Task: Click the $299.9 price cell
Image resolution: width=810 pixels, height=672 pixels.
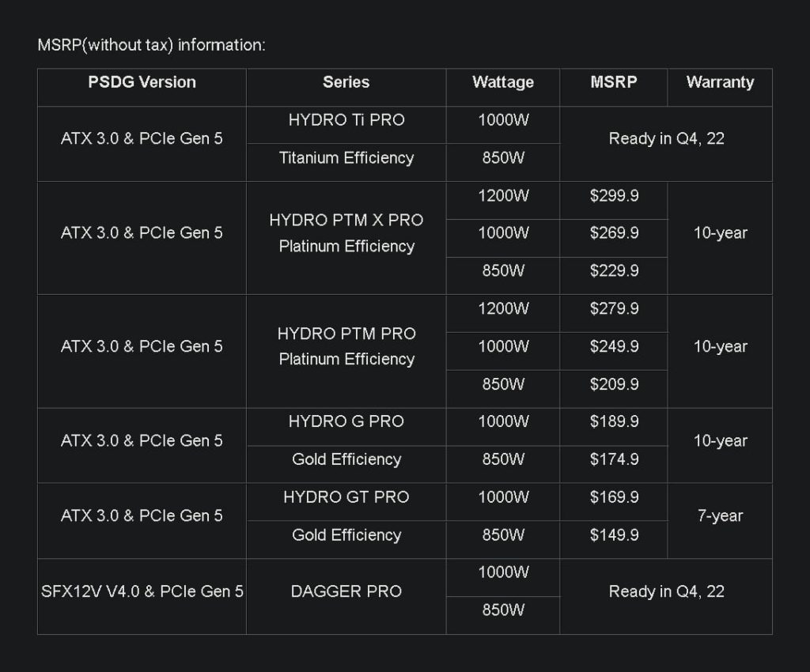Action: (x=614, y=196)
